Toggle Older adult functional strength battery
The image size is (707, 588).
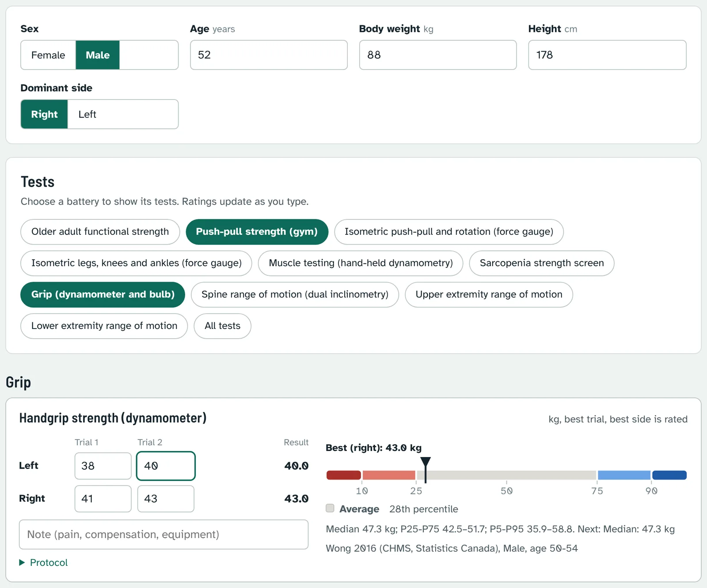[100, 232]
